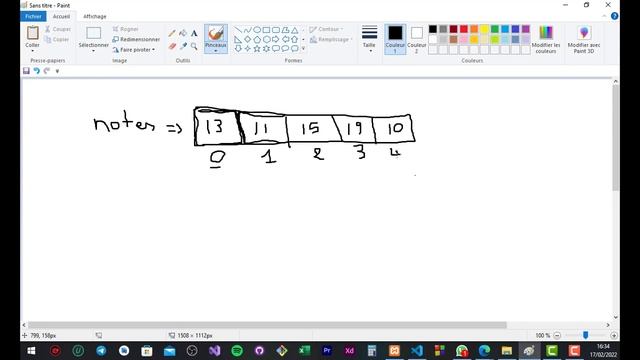
Task: Choose the right arrow shape
Action: pos(276,40)
